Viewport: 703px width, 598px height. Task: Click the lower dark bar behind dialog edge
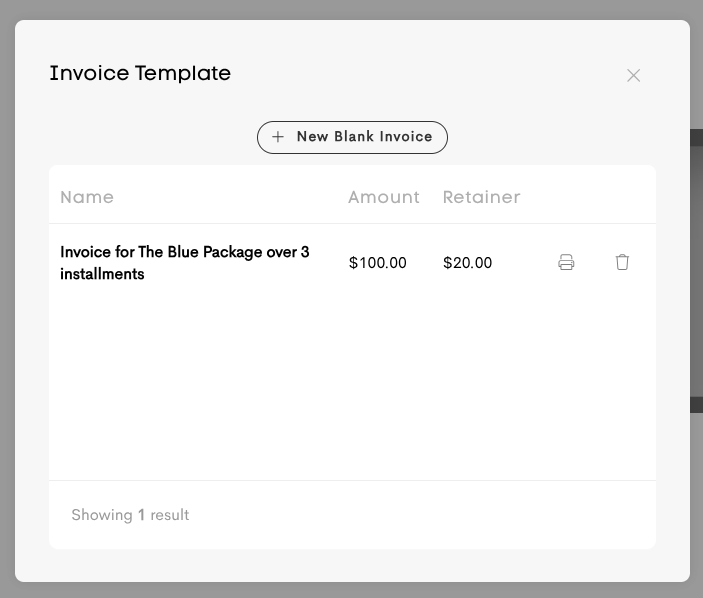point(696,404)
